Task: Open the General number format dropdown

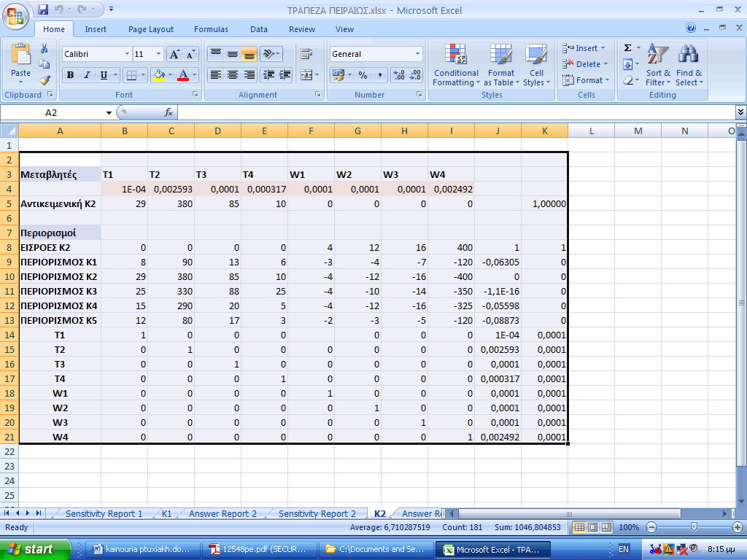Action: pyautogui.click(x=417, y=54)
